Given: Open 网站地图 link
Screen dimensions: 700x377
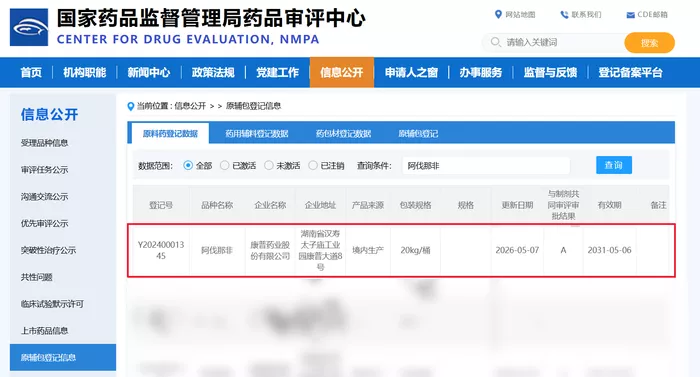Looking at the screenshot, I should 520,15.
